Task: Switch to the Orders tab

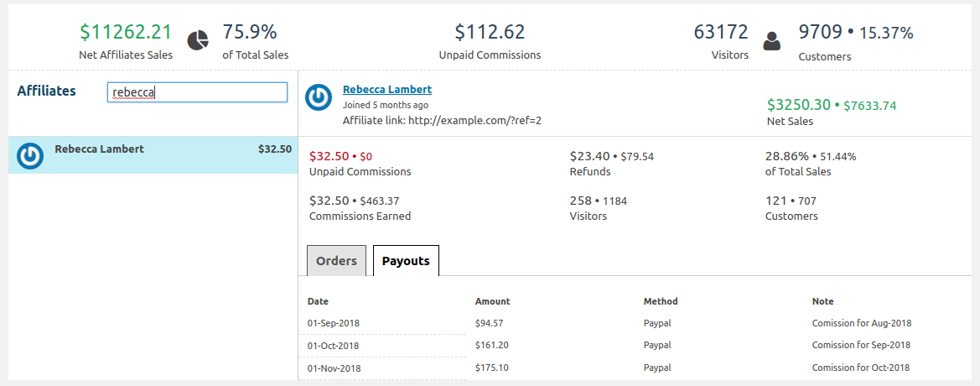Action: point(336,261)
